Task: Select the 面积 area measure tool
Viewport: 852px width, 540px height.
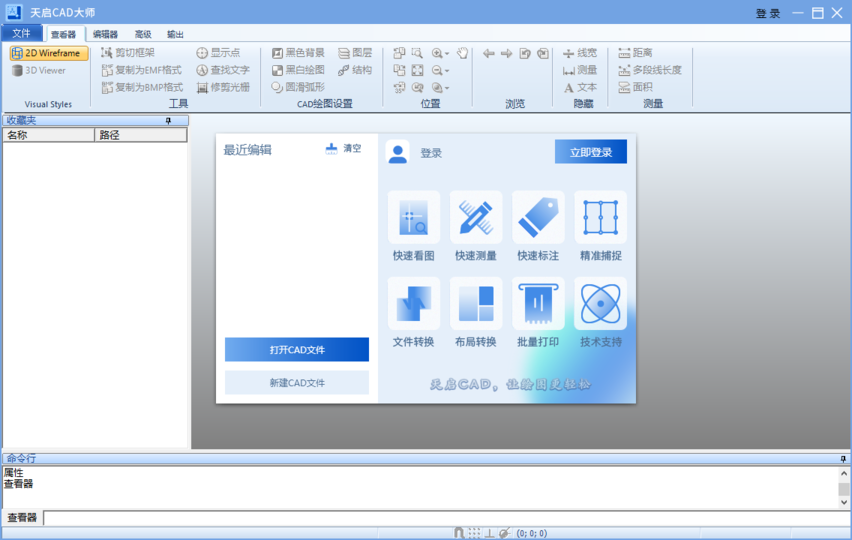Action: point(635,87)
